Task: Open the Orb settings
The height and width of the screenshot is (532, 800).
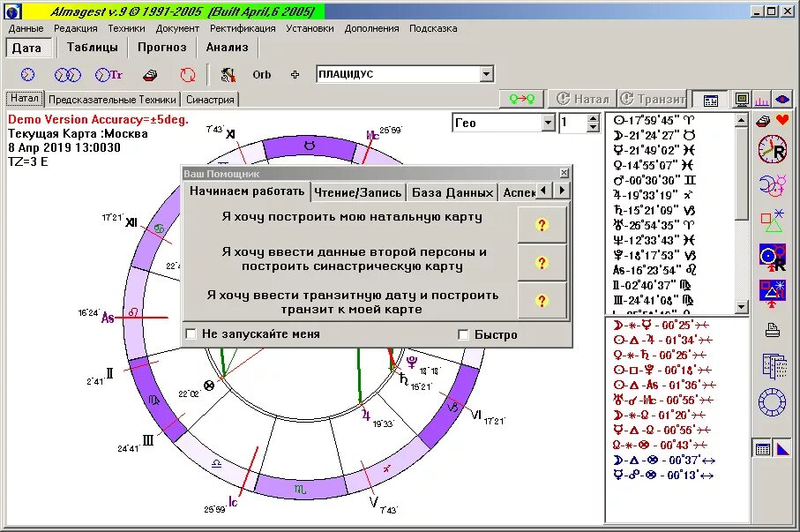Action: coord(262,75)
